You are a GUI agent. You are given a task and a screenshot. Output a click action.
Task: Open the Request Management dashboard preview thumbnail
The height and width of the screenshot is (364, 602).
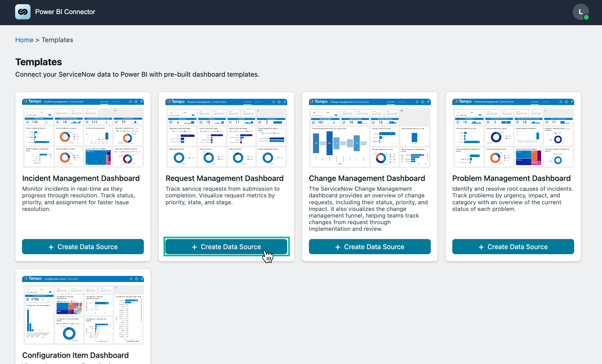point(226,133)
